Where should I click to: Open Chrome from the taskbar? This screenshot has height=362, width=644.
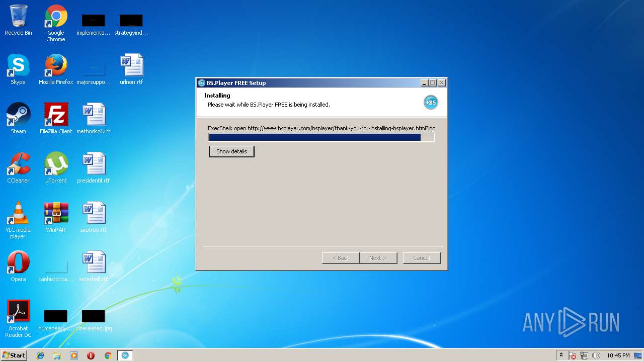108,355
